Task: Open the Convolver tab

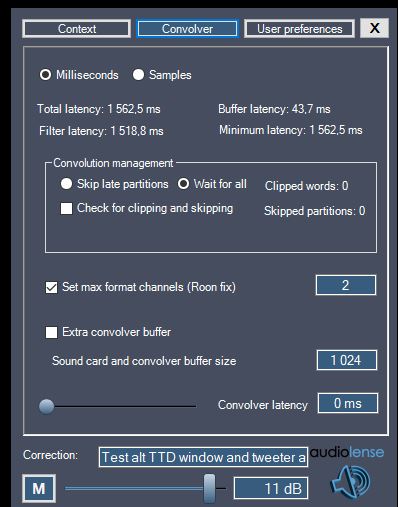Action: pyautogui.click(x=187, y=29)
